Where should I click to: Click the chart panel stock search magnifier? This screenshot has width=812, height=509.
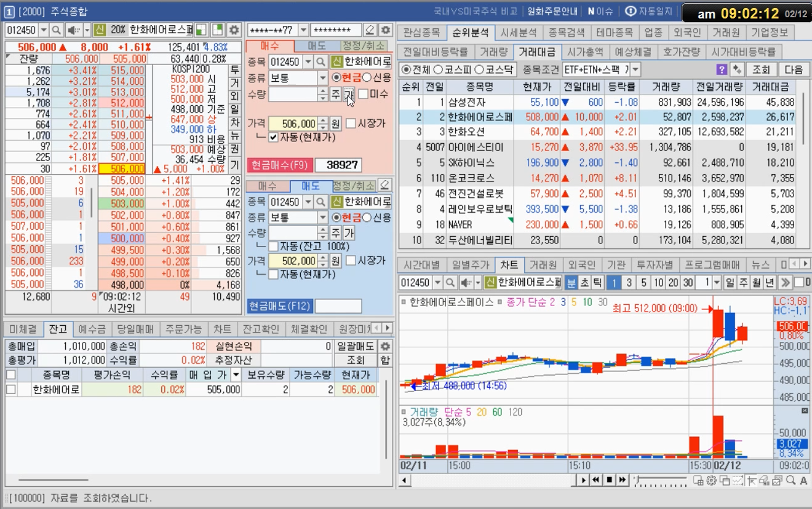click(450, 282)
